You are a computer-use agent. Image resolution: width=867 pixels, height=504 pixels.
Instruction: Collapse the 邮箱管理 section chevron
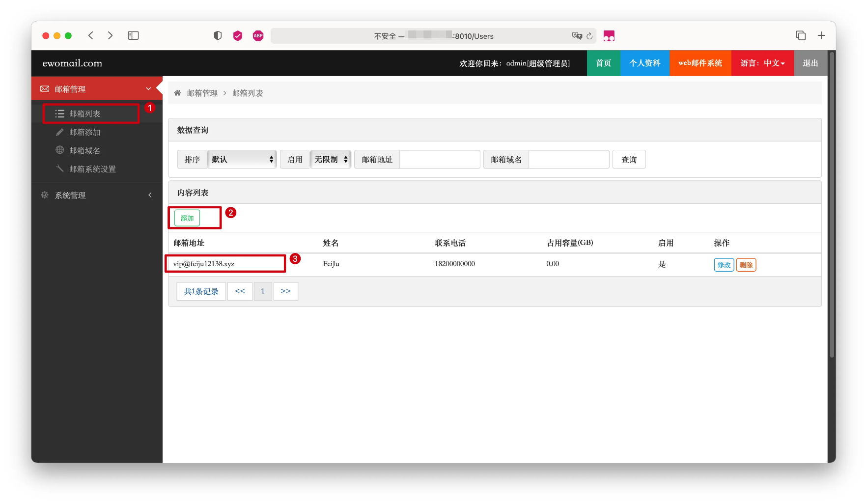point(148,89)
